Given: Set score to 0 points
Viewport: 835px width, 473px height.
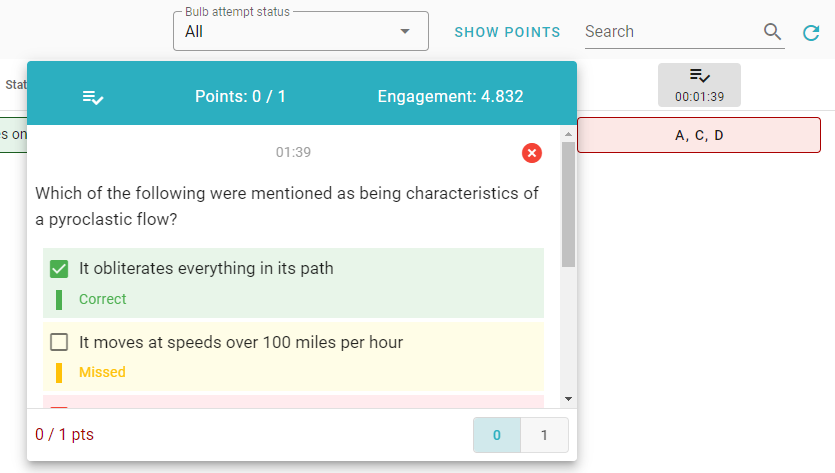Looking at the screenshot, I should click(497, 435).
